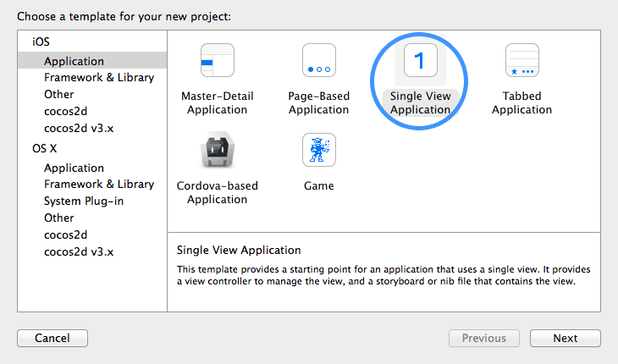Select iOS Framework & Library category

tap(98, 77)
